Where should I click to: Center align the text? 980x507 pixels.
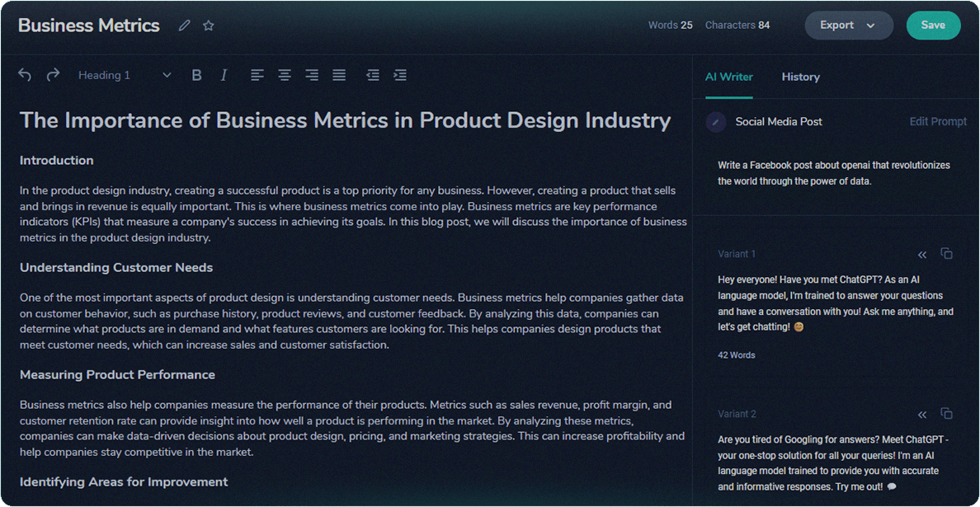(x=285, y=75)
